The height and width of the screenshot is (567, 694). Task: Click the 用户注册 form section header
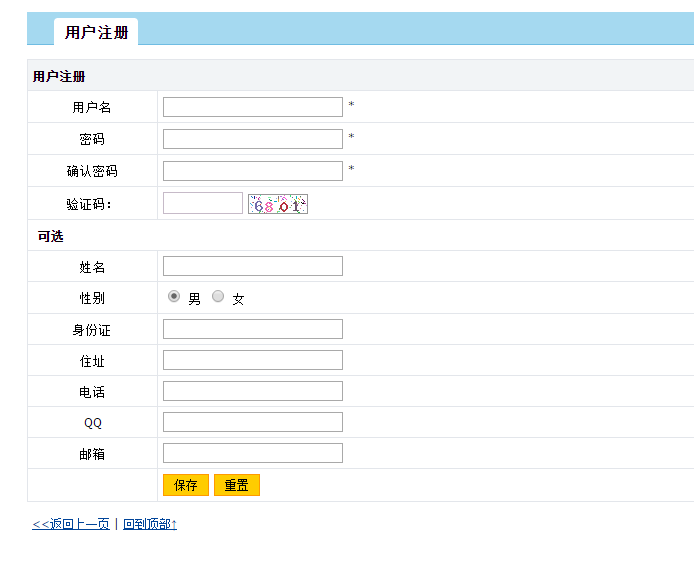[59, 76]
